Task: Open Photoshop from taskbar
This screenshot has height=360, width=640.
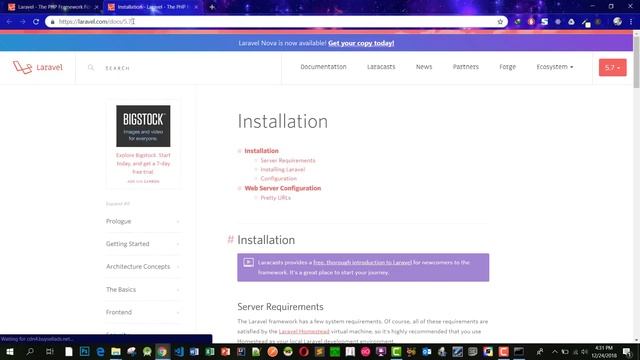Action: tap(84, 351)
